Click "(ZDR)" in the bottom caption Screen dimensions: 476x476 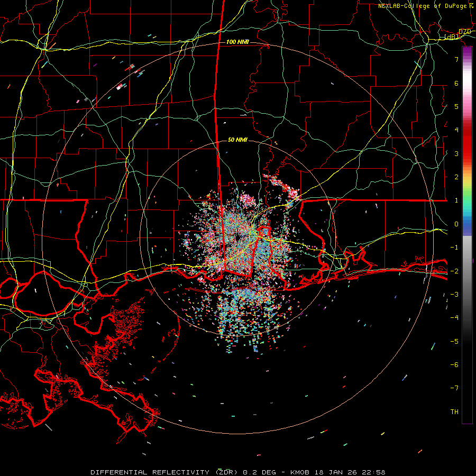coord(226,472)
